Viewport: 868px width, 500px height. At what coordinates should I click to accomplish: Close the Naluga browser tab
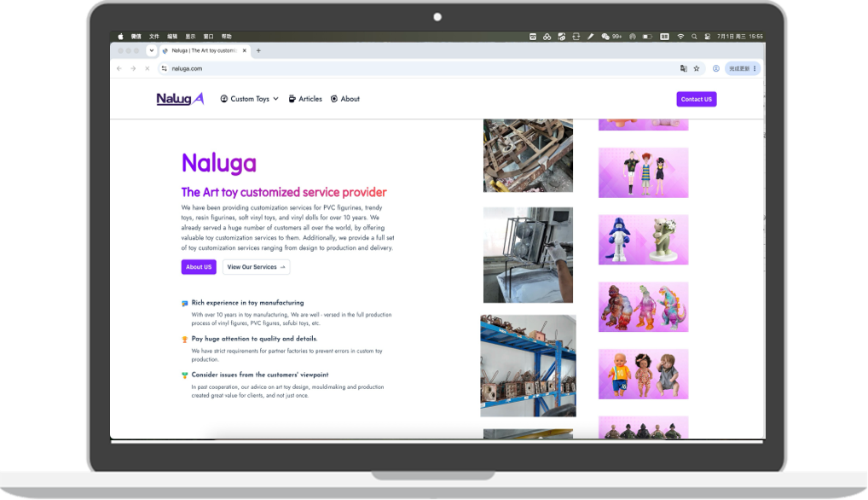point(244,50)
